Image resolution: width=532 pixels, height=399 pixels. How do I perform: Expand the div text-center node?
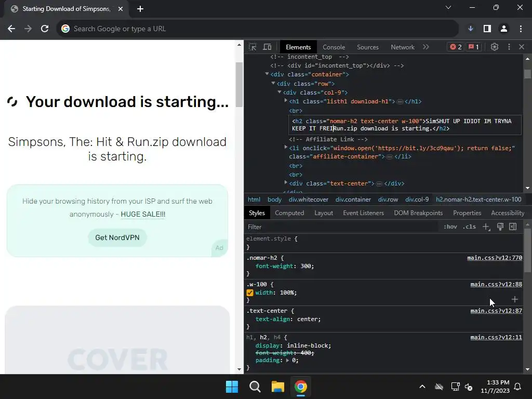tap(286, 183)
